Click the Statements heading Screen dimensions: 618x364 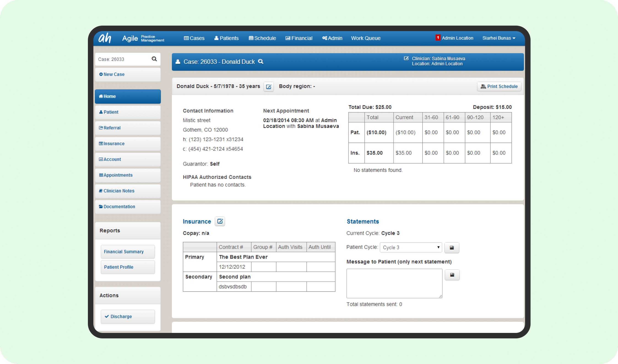[363, 222]
